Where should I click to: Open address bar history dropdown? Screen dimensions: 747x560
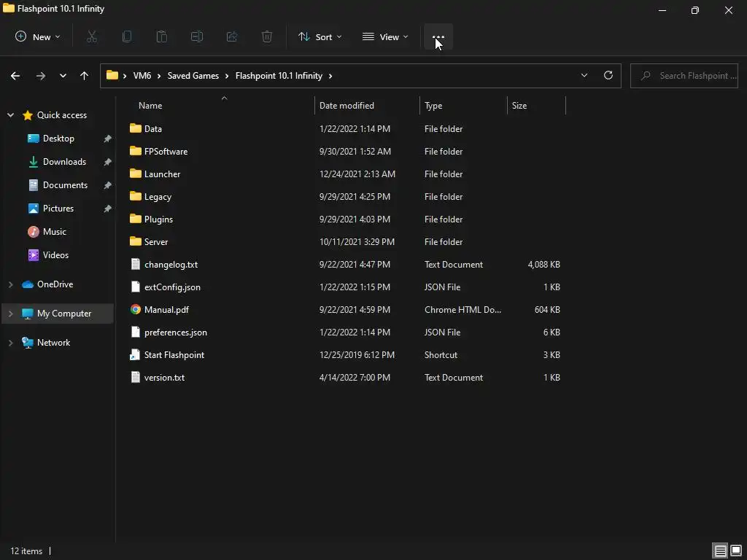[x=584, y=75]
